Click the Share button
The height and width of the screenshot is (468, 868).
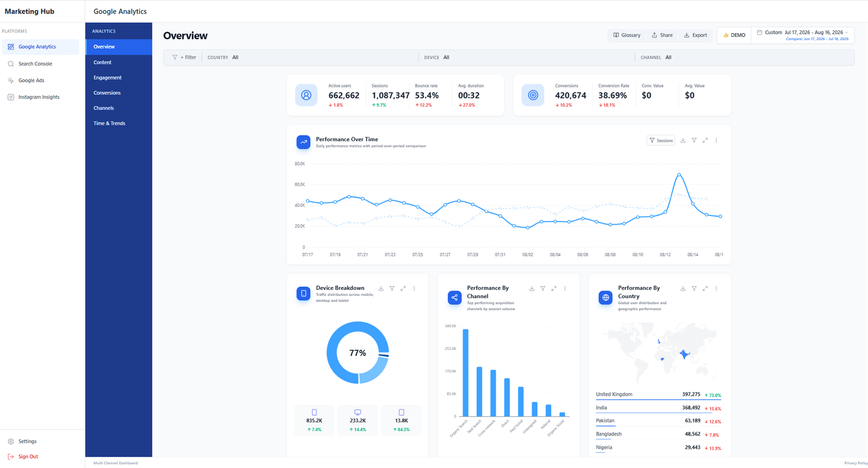pyautogui.click(x=662, y=35)
